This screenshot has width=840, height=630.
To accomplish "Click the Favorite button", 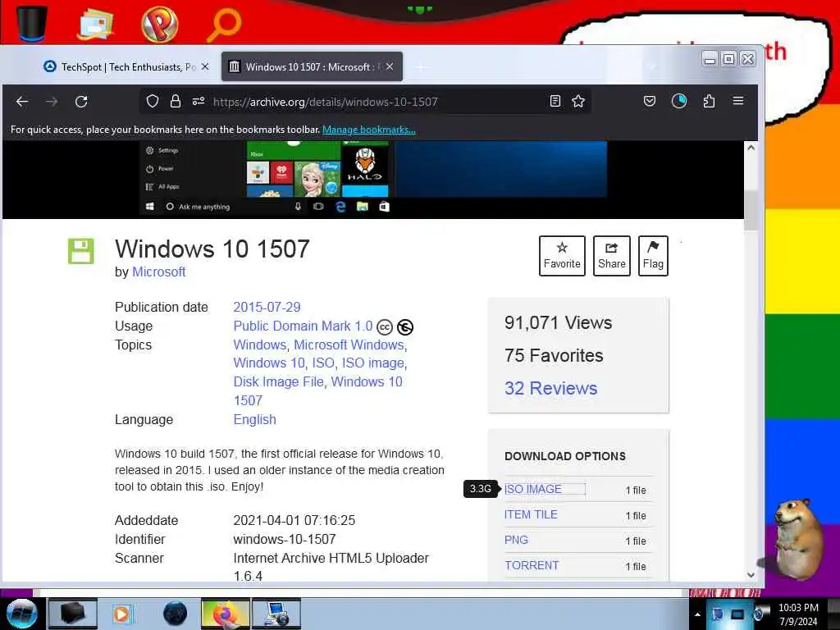I will click(562, 256).
